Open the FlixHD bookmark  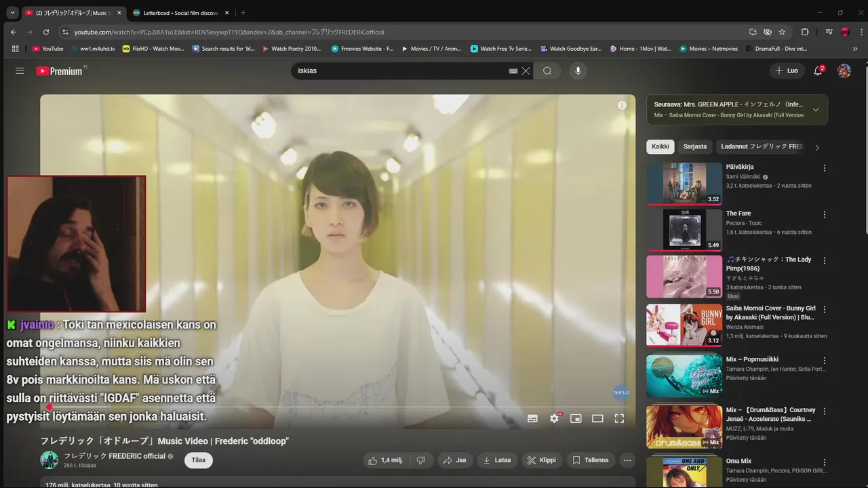tap(153, 49)
